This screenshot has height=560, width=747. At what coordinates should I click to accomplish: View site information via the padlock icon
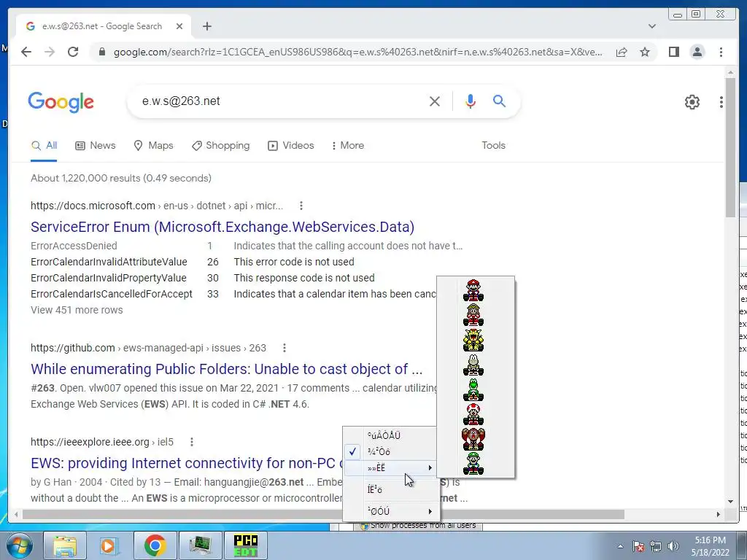101,52
